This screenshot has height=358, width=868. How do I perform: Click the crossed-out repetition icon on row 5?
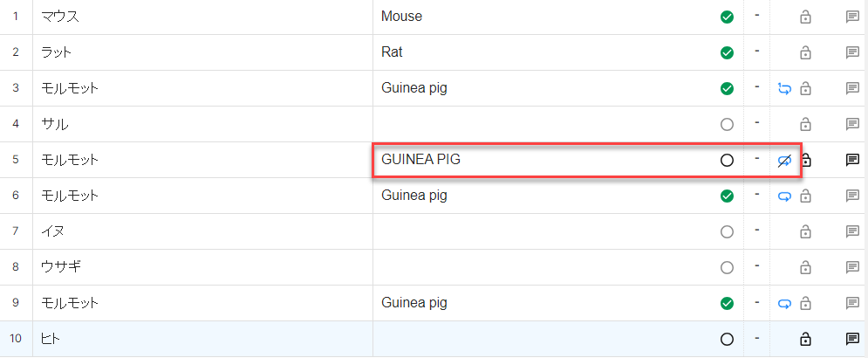click(x=784, y=160)
